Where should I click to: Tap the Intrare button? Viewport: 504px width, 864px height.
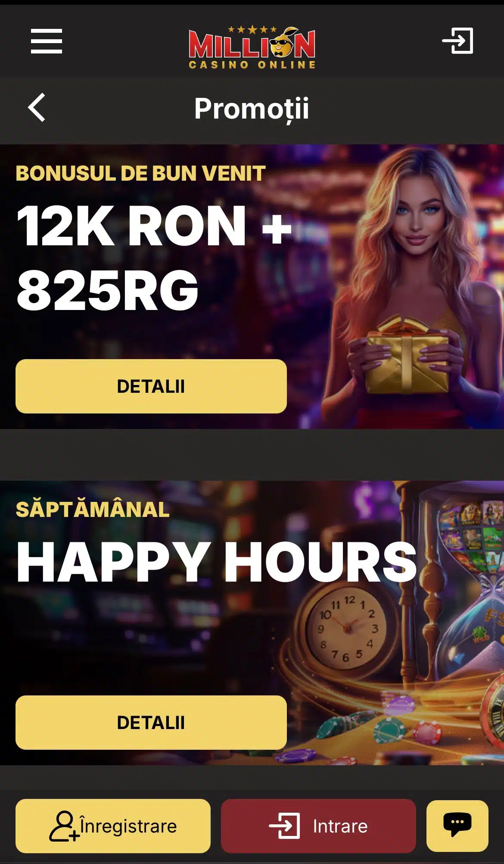click(x=318, y=826)
